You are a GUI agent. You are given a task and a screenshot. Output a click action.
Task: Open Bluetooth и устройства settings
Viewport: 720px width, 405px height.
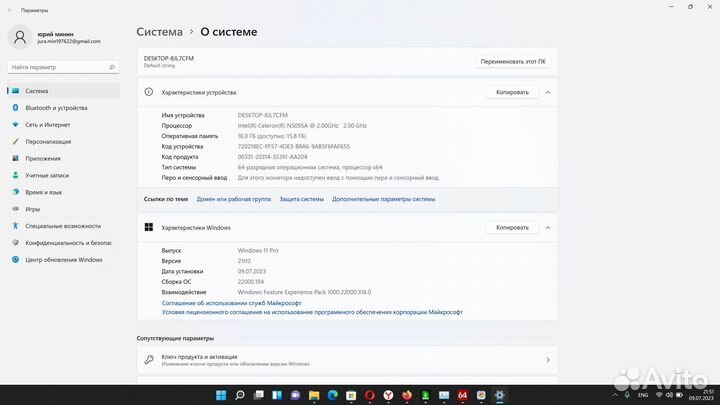[55, 107]
